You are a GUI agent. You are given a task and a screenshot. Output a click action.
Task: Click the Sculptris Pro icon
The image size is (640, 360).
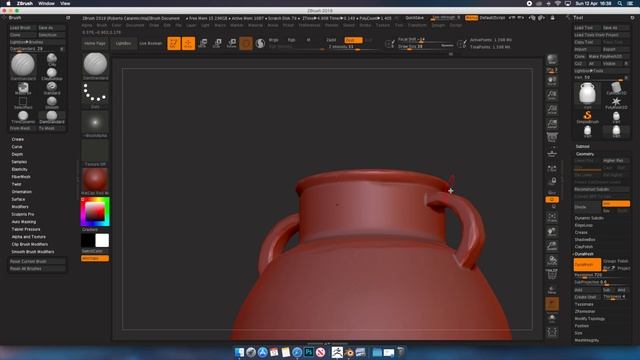(x=260, y=43)
